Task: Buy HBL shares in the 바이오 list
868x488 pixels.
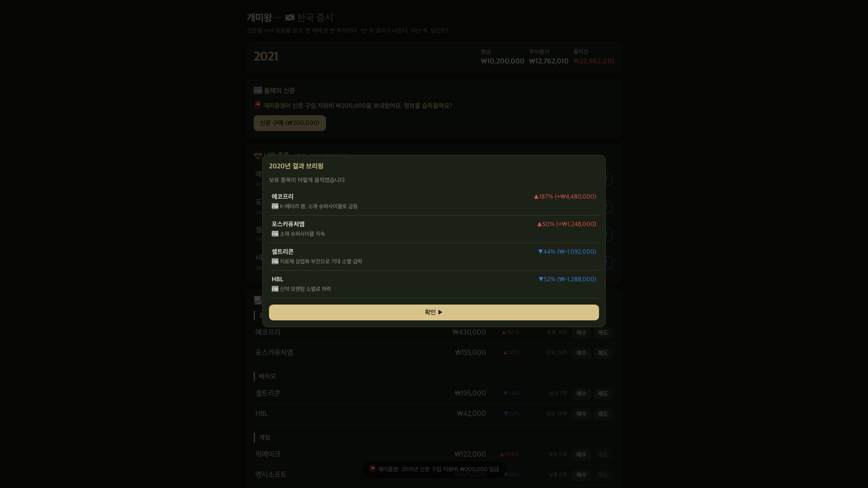Action: 581,414
